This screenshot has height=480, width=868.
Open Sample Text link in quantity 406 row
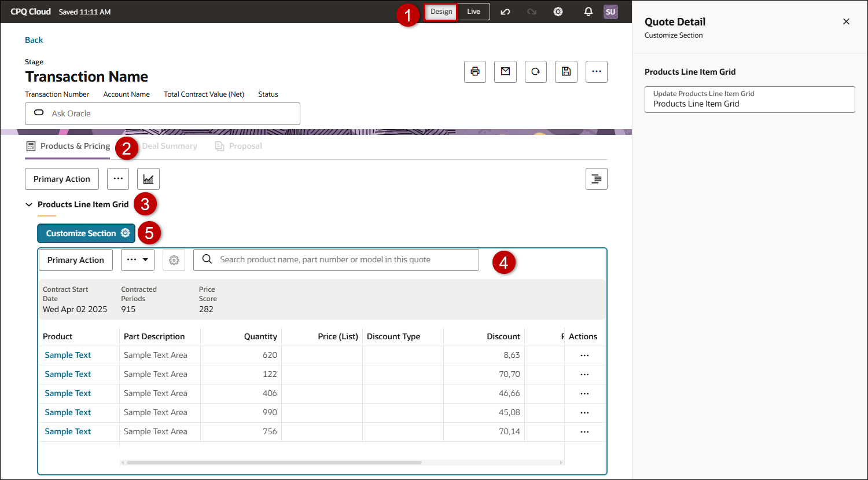68,393
